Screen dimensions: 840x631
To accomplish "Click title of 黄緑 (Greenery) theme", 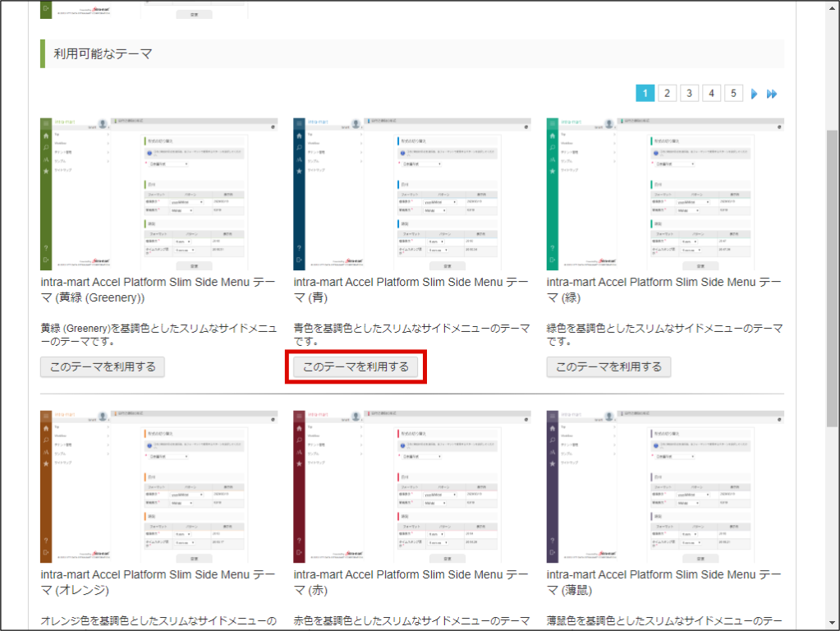I will click(158, 289).
